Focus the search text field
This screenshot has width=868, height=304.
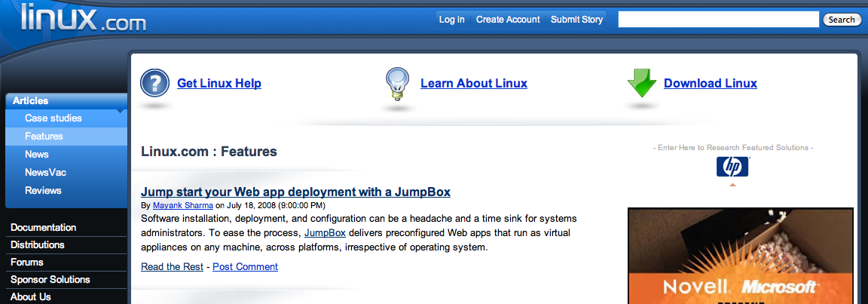tap(718, 20)
